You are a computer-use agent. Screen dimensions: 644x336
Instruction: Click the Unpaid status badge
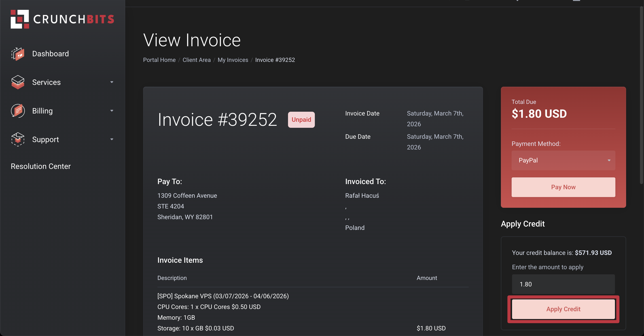301,120
